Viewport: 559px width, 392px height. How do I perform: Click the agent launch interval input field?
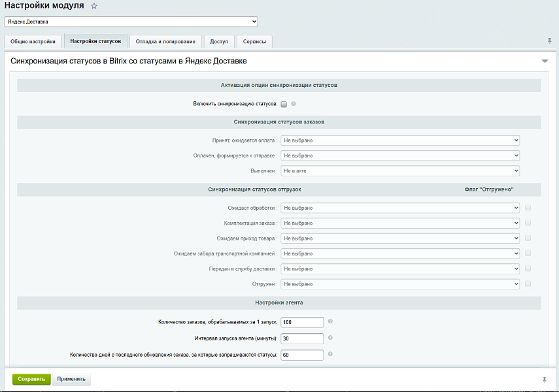(302, 338)
